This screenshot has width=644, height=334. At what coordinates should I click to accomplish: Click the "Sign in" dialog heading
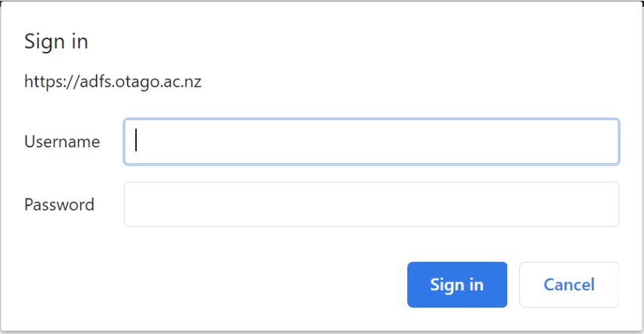click(x=56, y=41)
